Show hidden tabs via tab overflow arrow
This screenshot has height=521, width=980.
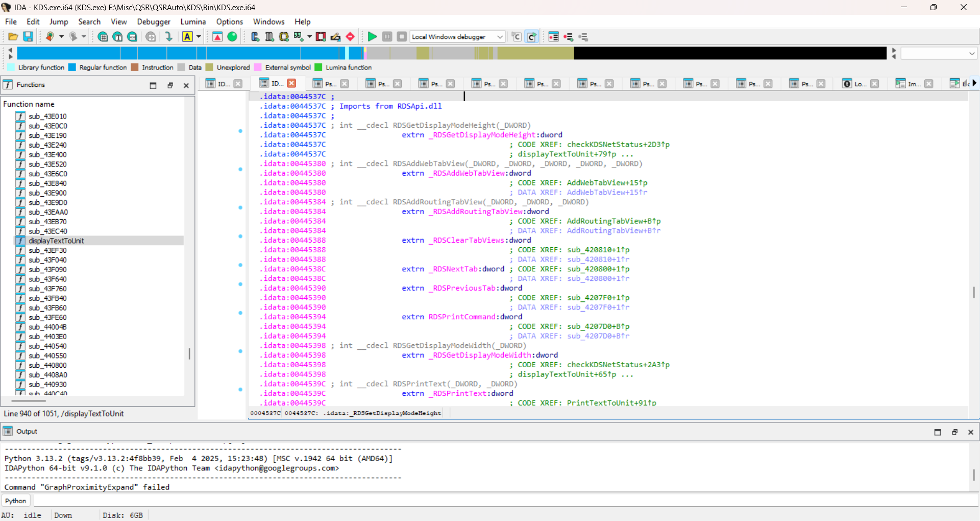click(974, 83)
